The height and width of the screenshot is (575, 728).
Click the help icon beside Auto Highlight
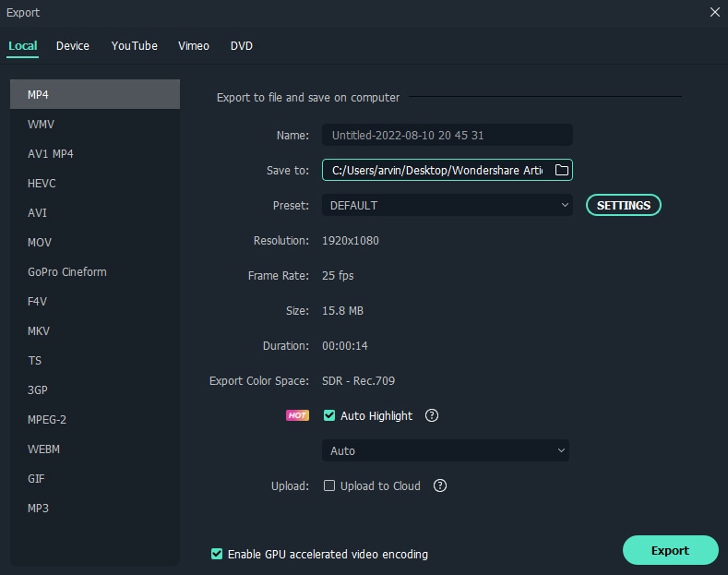(x=431, y=415)
